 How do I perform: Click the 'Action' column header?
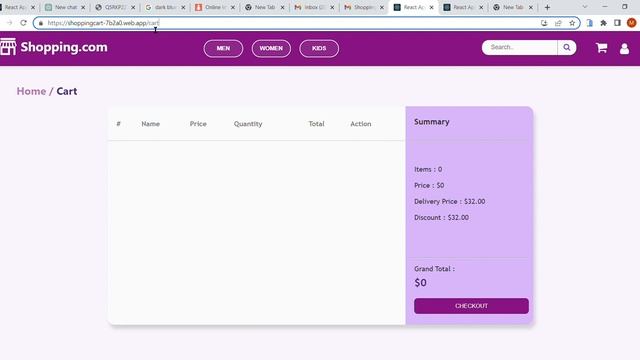point(360,124)
